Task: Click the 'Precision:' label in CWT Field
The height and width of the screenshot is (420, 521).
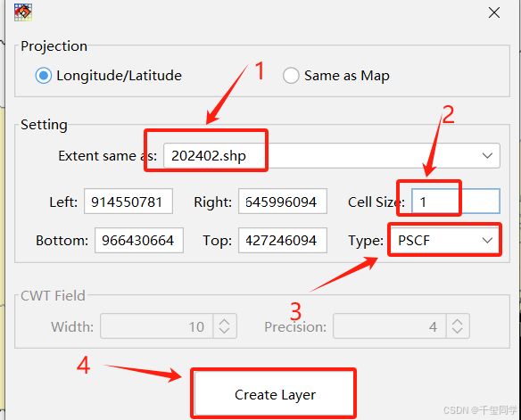Action: (x=295, y=326)
